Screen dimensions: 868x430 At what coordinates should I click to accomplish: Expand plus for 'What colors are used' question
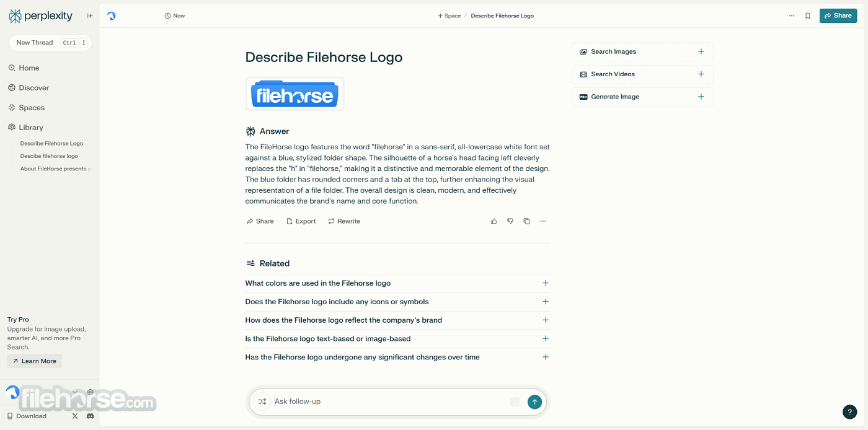546,283
